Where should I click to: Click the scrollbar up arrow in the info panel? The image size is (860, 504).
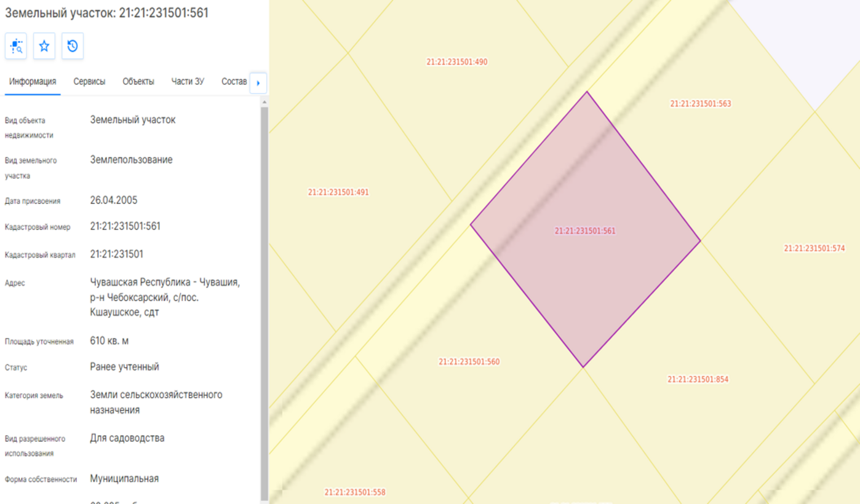click(x=265, y=102)
